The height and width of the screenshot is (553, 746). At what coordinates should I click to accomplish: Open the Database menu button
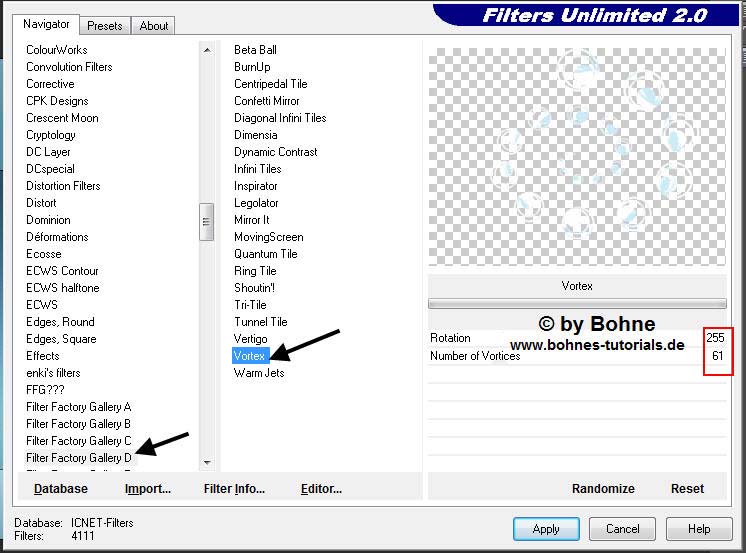61,489
